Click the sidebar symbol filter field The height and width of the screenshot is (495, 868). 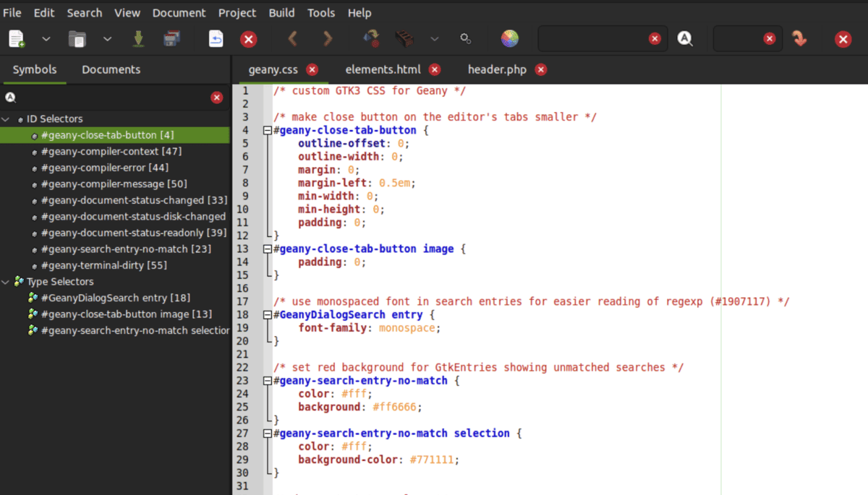coord(114,98)
